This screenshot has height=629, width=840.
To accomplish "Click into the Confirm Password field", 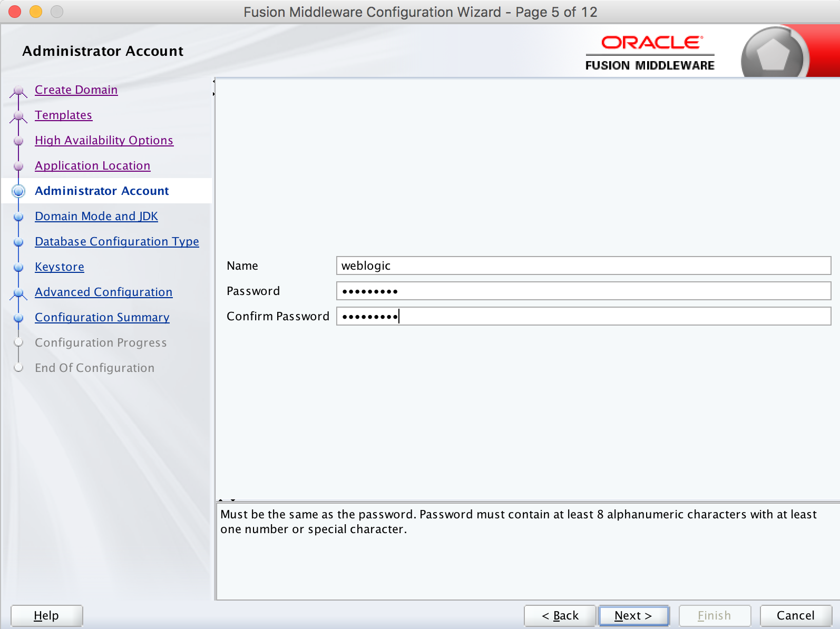I will [x=584, y=316].
